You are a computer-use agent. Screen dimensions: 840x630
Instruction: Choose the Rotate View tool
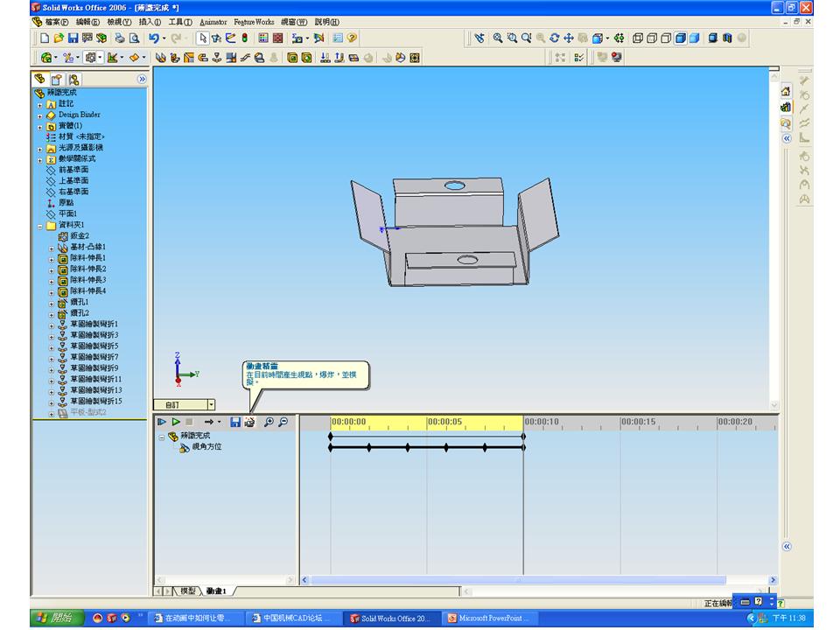tap(555, 38)
